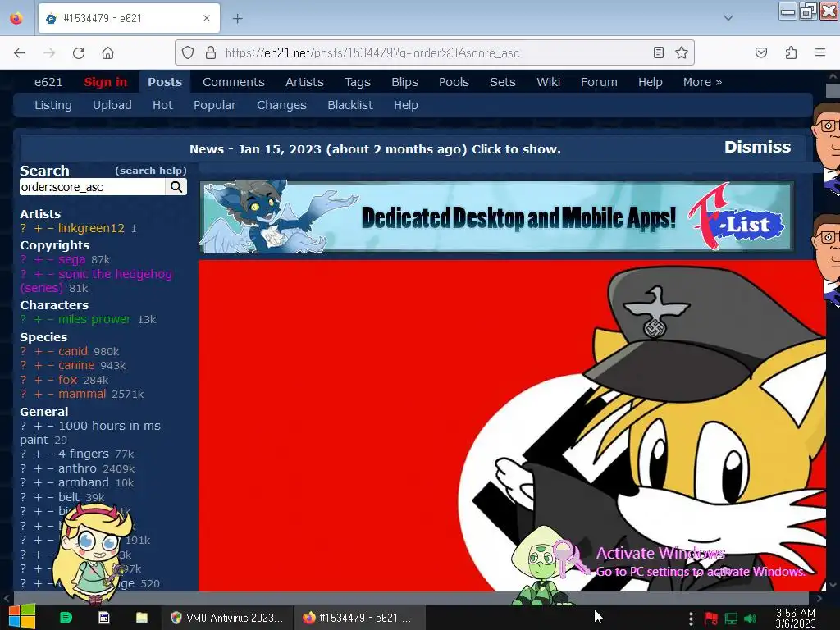Click the page's vertical scrollbar
The width and height of the screenshot is (840, 630).
(832, 330)
